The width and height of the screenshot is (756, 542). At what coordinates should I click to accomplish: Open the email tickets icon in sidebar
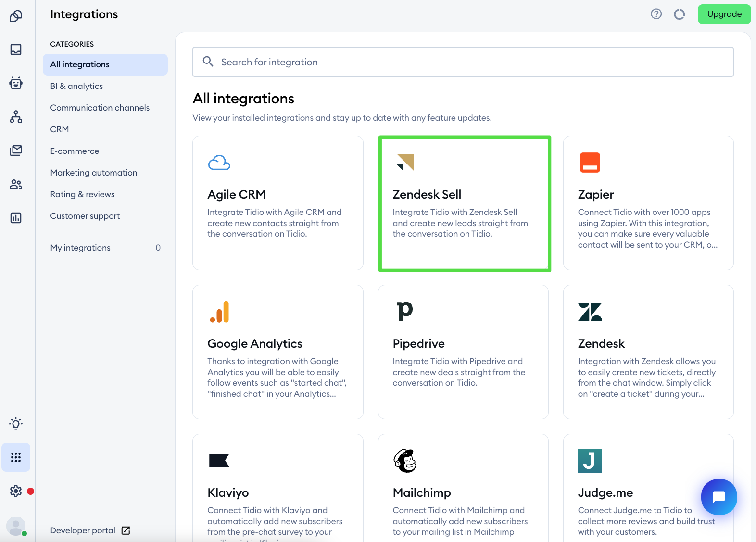(16, 151)
